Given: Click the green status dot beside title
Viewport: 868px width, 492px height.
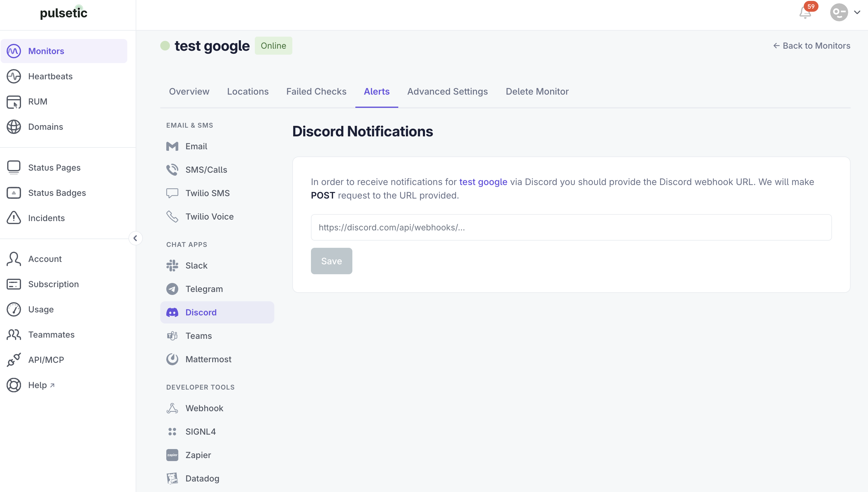Looking at the screenshot, I should point(165,46).
